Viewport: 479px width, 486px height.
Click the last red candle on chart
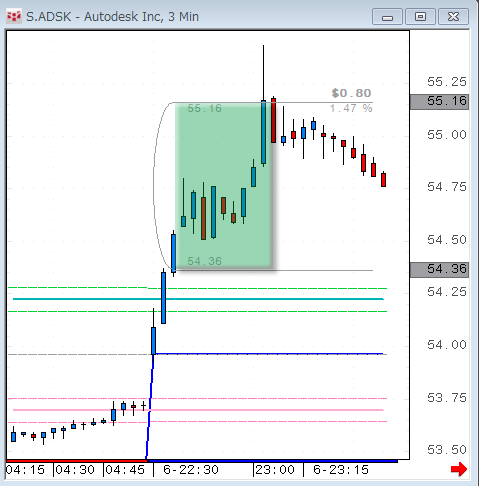point(384,179)
